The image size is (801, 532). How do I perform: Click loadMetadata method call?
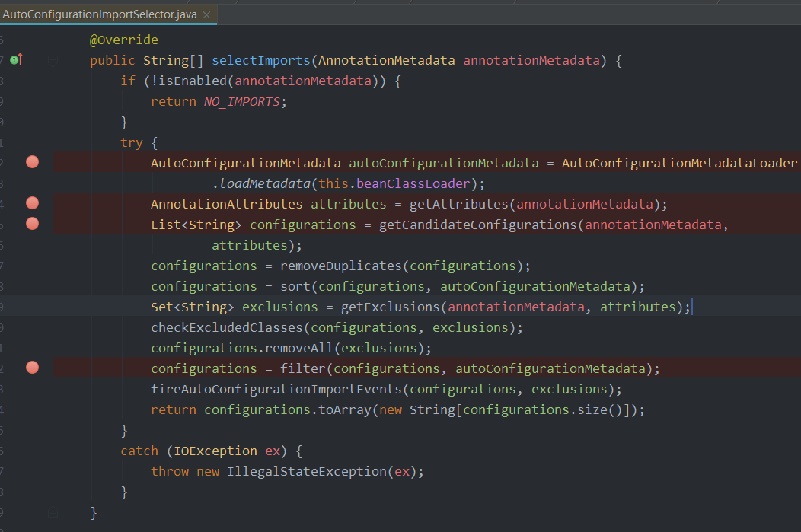point(265,183)
